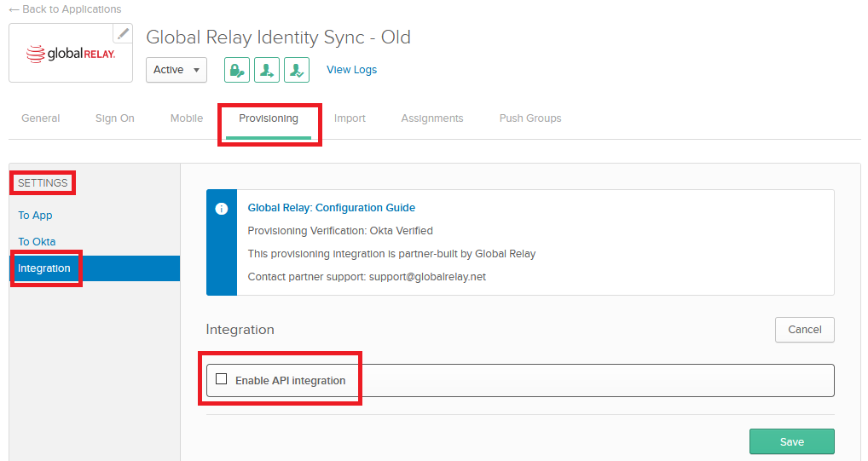Edit the Global Relay logo with pencil icon
868x461 pixels.
[x=123, y=33]
